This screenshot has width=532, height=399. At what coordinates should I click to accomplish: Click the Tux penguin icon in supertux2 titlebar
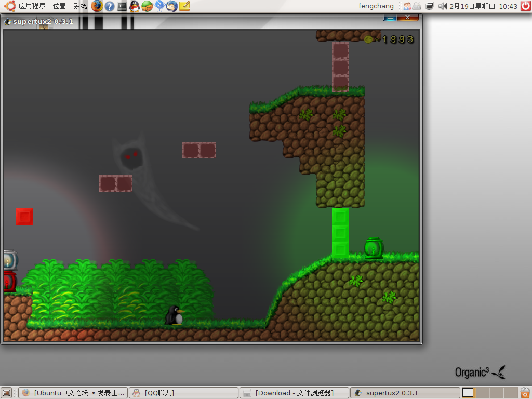(x=7, y=22)
